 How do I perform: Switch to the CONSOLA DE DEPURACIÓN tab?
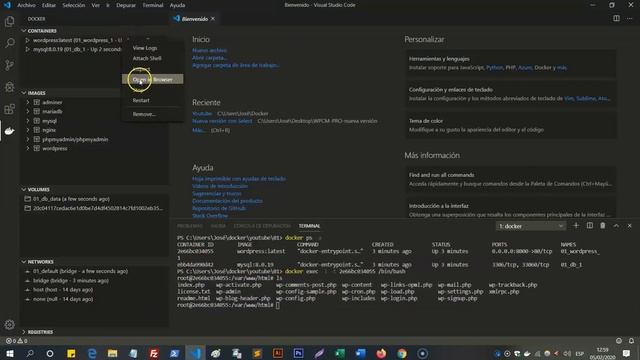coord(262,226)
